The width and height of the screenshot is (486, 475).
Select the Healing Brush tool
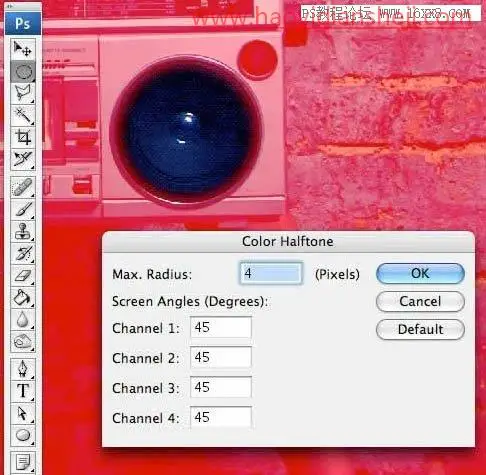[x=23, y=187]
